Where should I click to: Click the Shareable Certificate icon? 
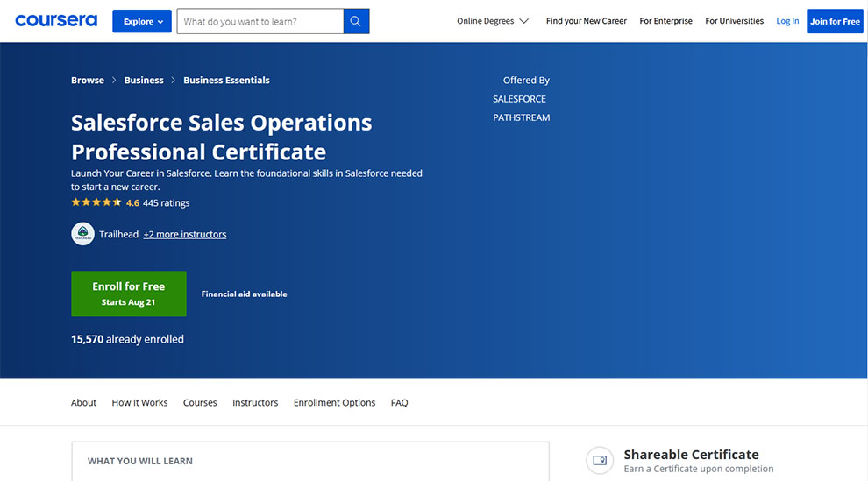point(600,461)
